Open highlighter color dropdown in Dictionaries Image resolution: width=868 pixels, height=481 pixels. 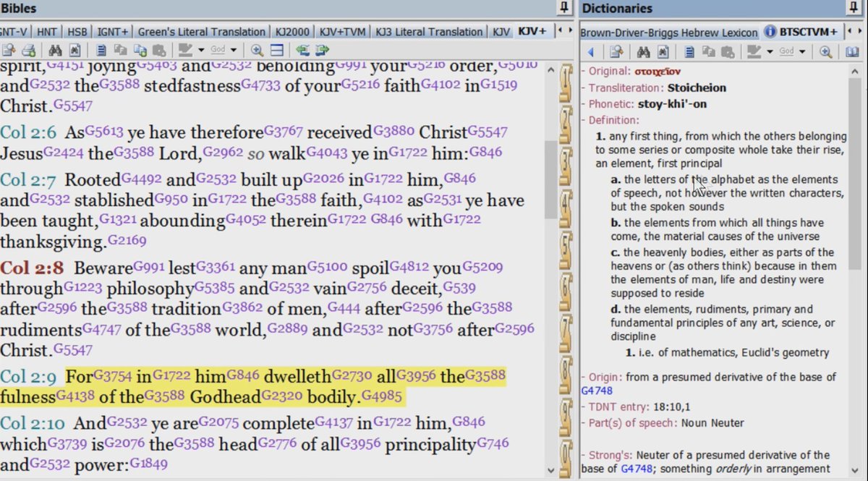(770, 51)
